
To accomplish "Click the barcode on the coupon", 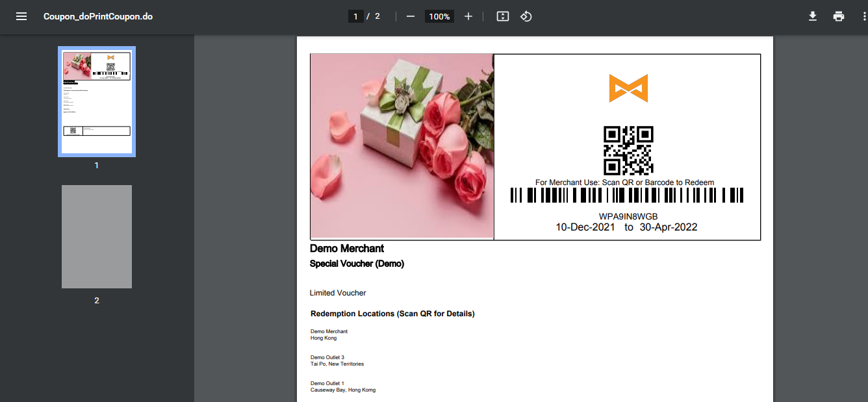I will coord(626,195).
